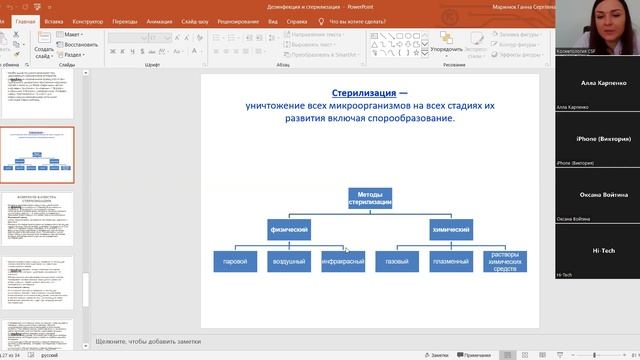The width and height of the screenshot is (640, 360).
Task: Click the strikethrough abc icon
Action: point(151,51)
